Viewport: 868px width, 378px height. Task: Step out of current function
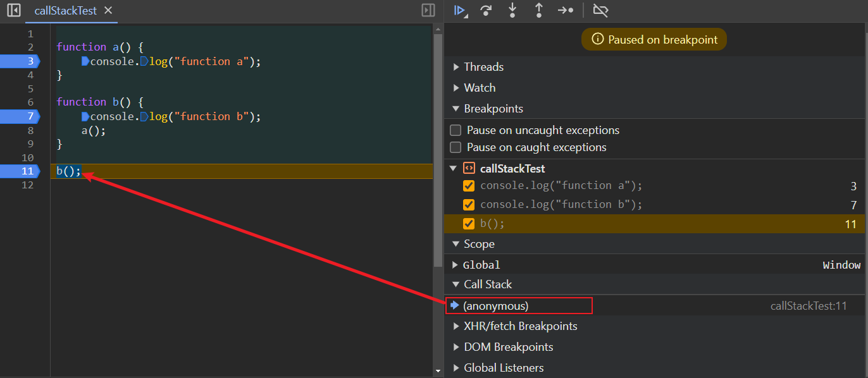539,10
